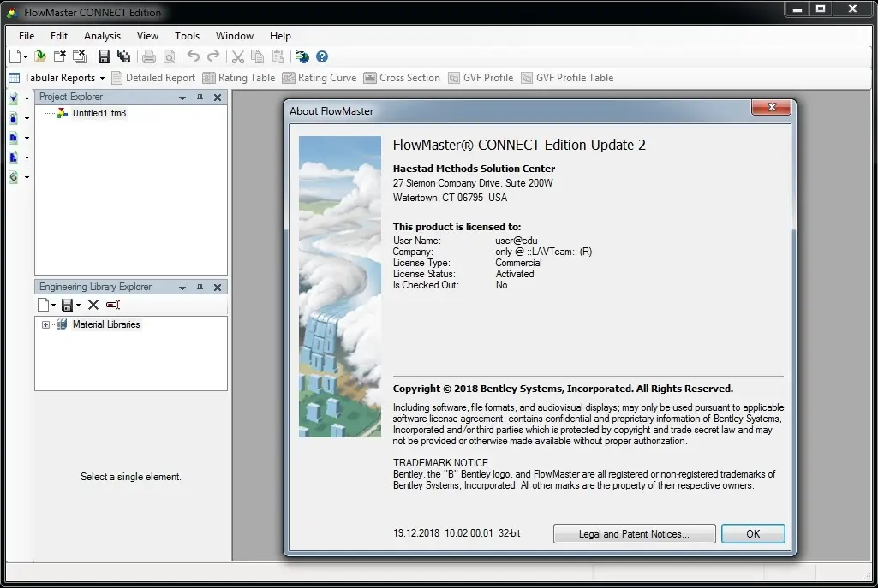Click the Paste clipboard icon
This screenshot has height=588, width=878.
(278, 56)
